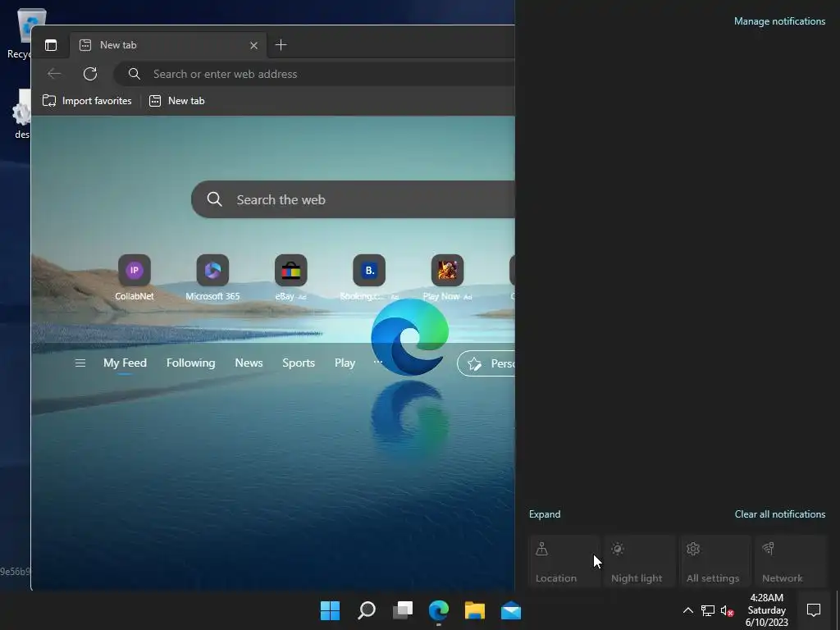Switch to the Sports feed tab
The height and width of the screenshot is (630, 840).
tap(299, 363)
